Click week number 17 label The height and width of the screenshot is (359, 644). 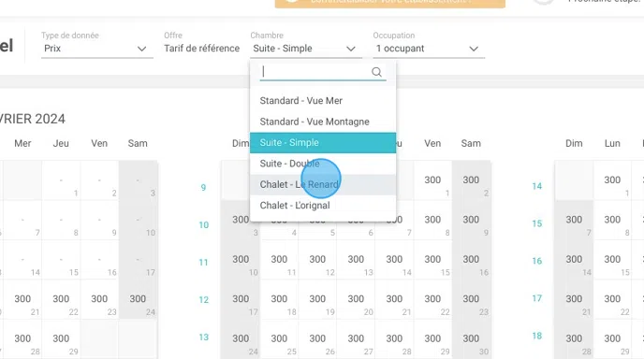[536, 298]
